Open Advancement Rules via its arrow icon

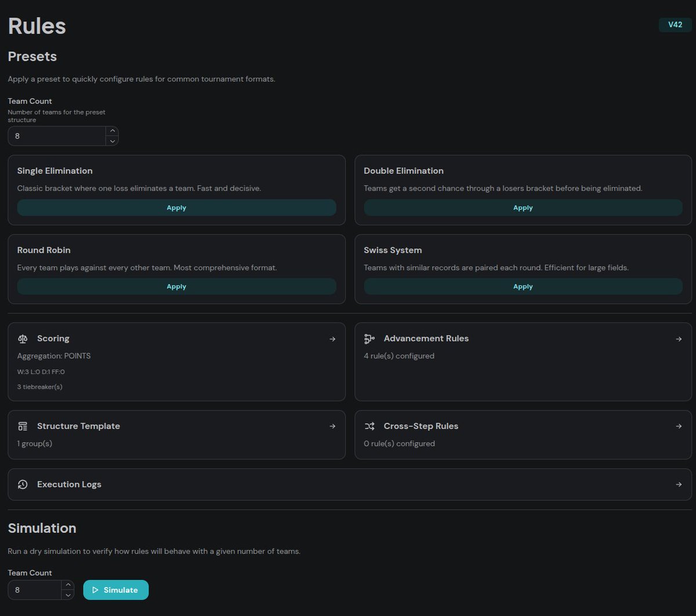click(x=679, y=339)
